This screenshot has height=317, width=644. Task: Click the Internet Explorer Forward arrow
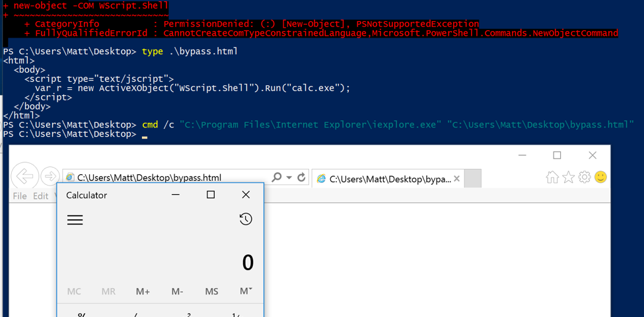[x=50, y=176]
